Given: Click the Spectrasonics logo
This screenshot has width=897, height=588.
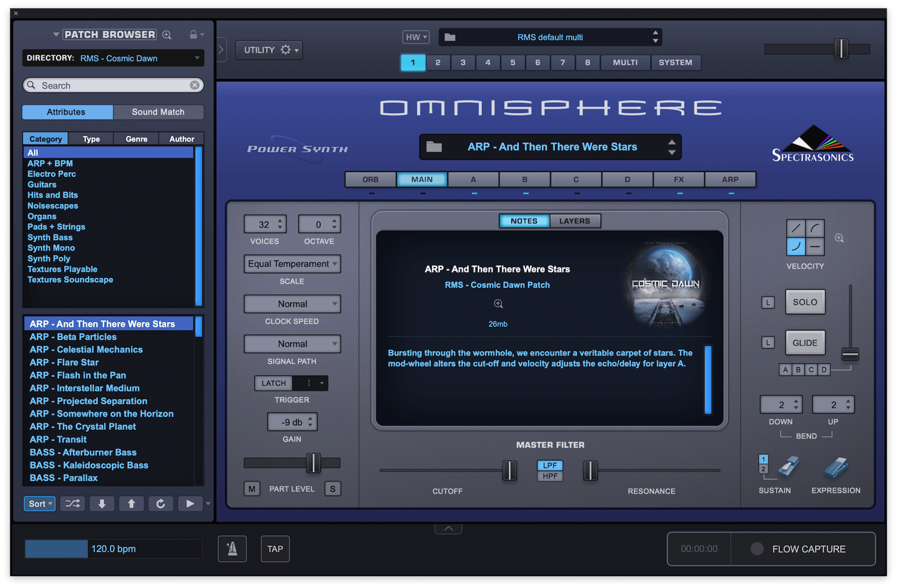Looking at the screenshot, I should [x=813, y=144].
